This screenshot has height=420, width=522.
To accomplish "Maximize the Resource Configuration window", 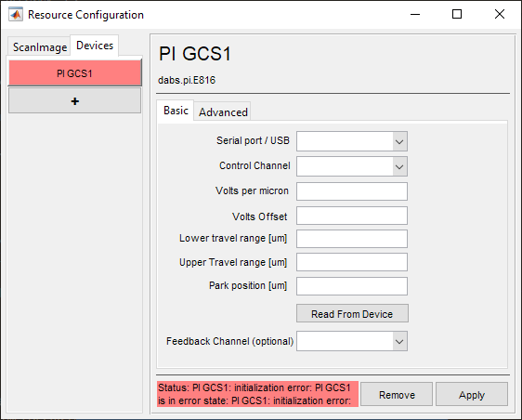I will click(x=457, y=14).
